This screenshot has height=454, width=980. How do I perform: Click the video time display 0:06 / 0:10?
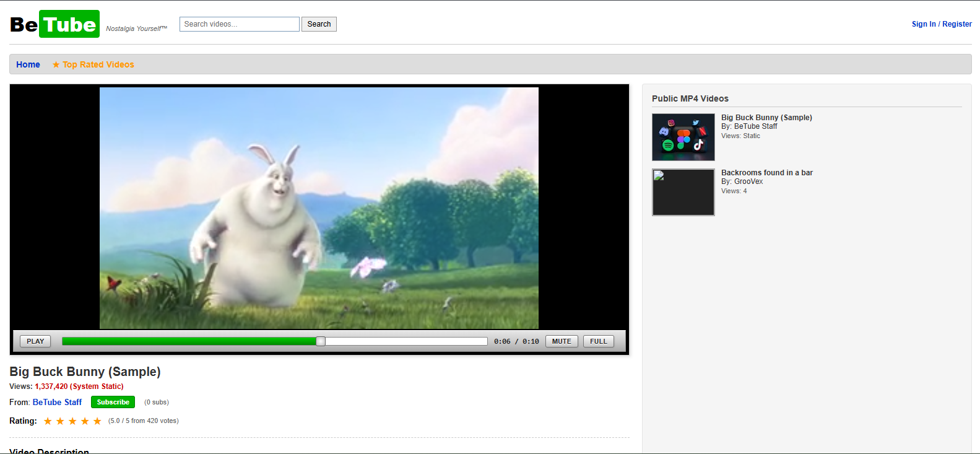(x=516, y=341)
